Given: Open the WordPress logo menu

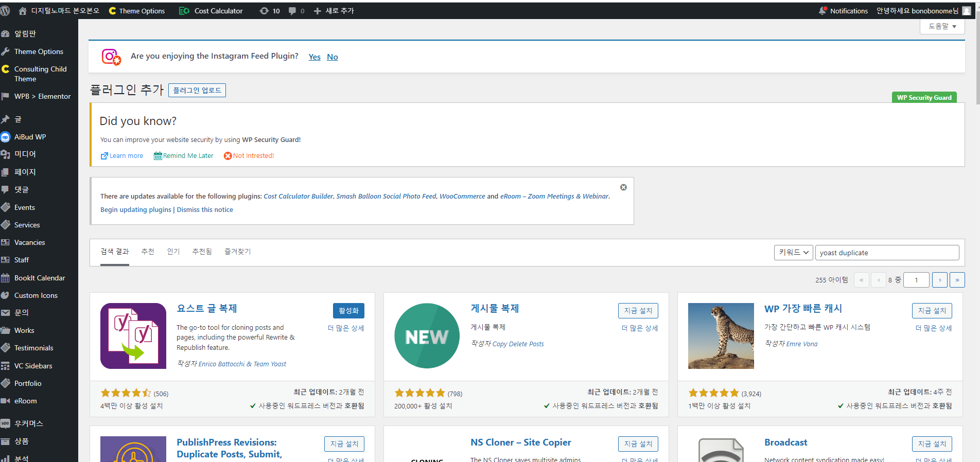Looking at the screenshot, I should coord(6,11).
